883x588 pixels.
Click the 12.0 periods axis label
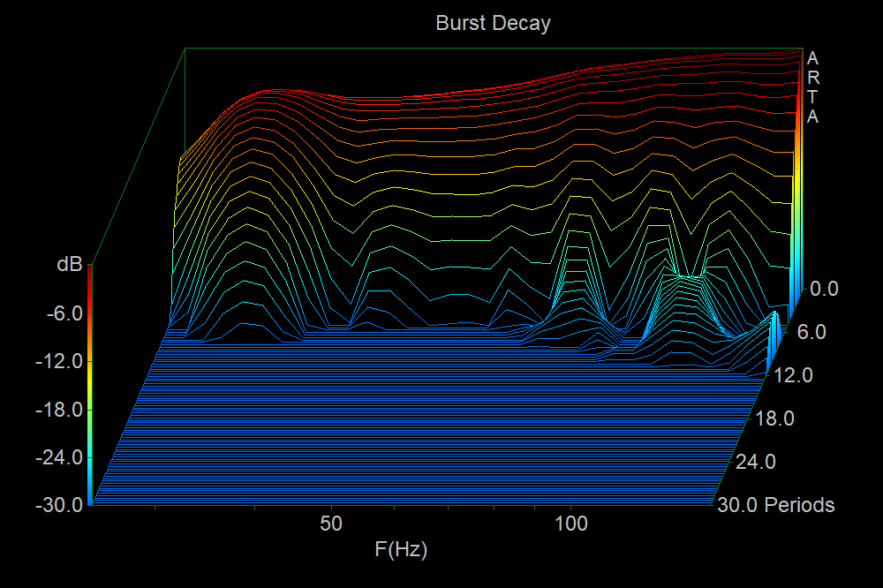pyautogui.click(x=795, y=376)
